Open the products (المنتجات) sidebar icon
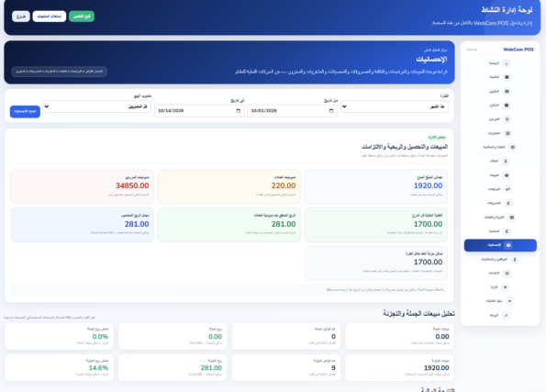This screenshot has height=392, width=546. pos(507,77)
